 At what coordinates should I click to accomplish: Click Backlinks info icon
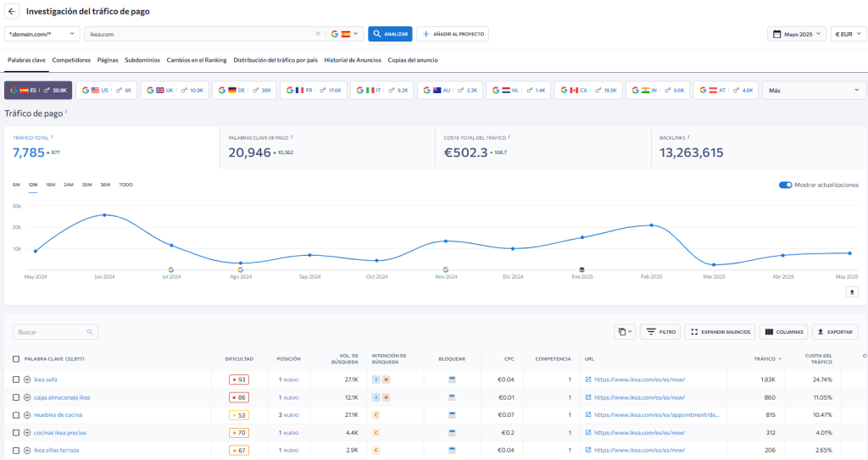(688, 136)
